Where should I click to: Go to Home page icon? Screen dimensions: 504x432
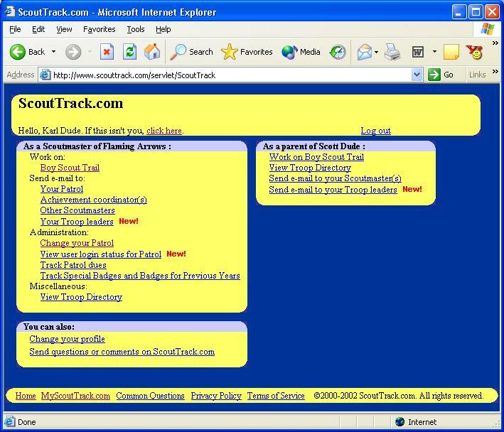pyautogui.click(x=152, y=52)
